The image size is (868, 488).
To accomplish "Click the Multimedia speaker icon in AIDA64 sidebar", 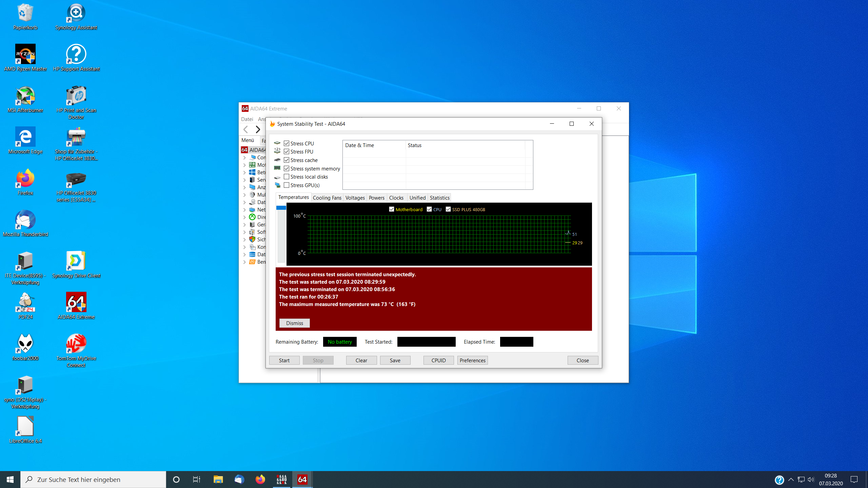I will click(252, 195).
